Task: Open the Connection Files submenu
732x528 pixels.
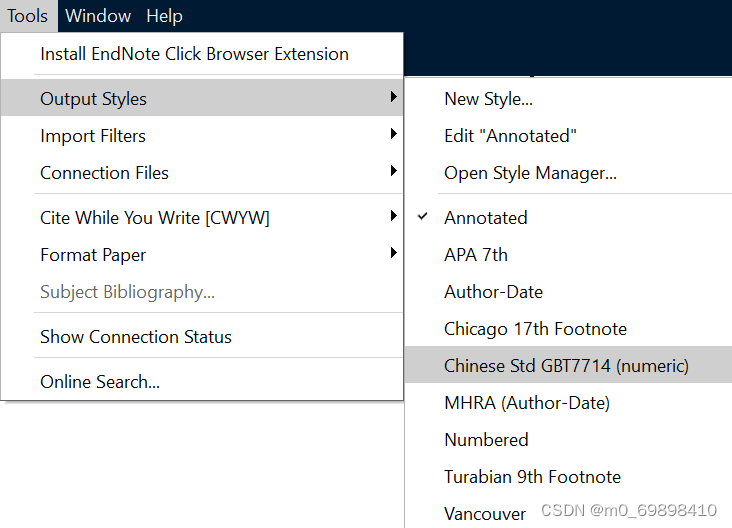Action: (x=202, y=173)
